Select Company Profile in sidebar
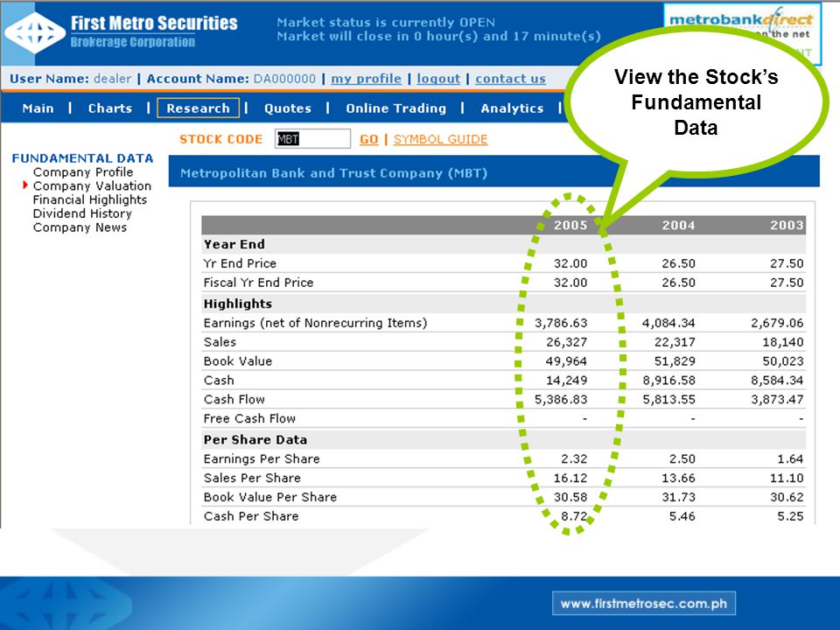Image resolution: width=840 pixels, height=630 pixels. point(83,172)
